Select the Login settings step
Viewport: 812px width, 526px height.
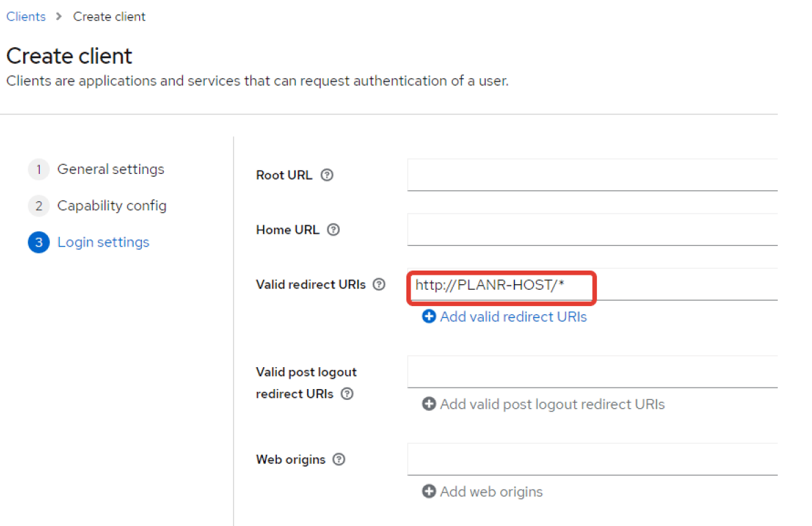[x=103, y=242]
